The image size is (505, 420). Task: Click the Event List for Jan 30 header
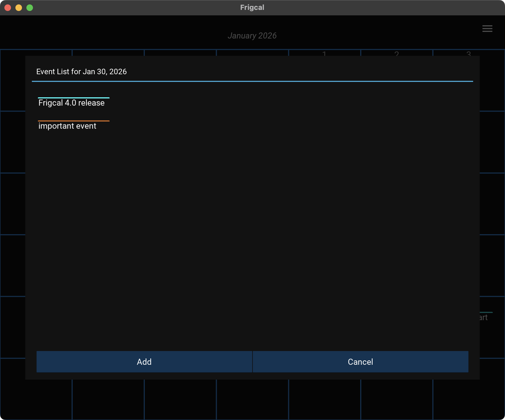[82, 72]
